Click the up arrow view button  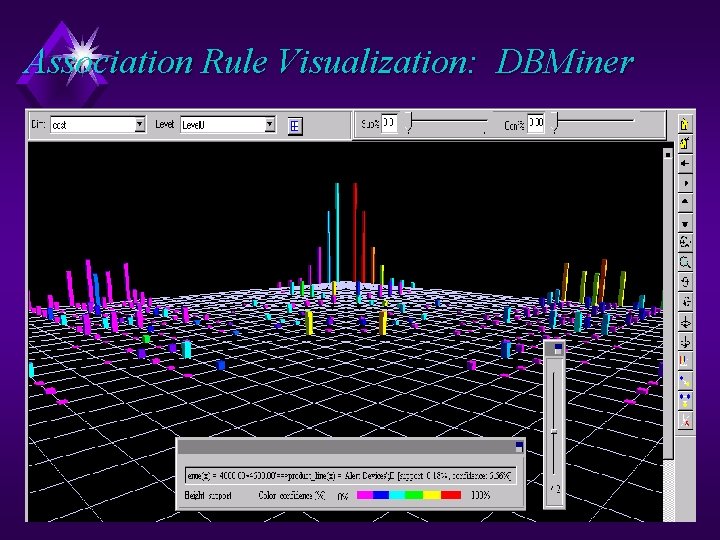point(685,202)
